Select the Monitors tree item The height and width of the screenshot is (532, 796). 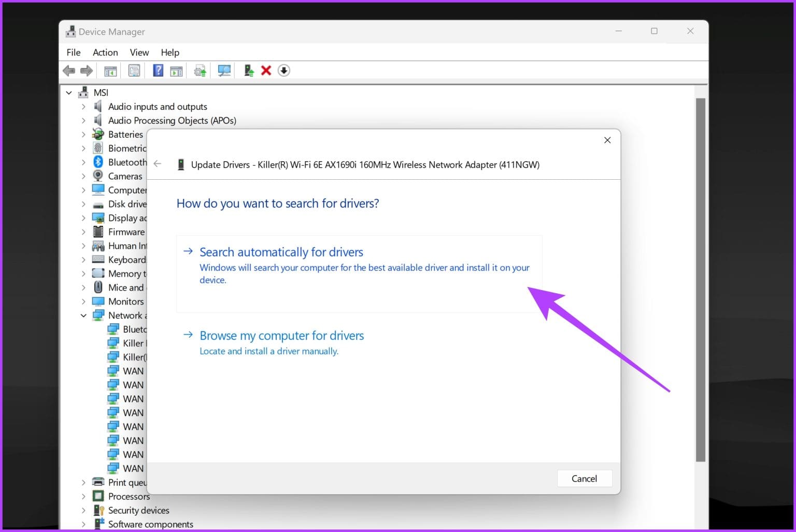click(126, 301)
